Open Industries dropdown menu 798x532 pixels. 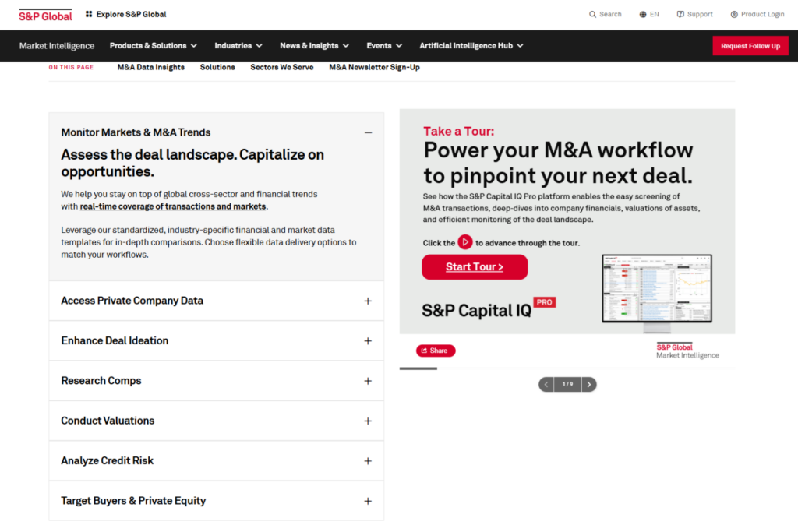click(238, 46)
